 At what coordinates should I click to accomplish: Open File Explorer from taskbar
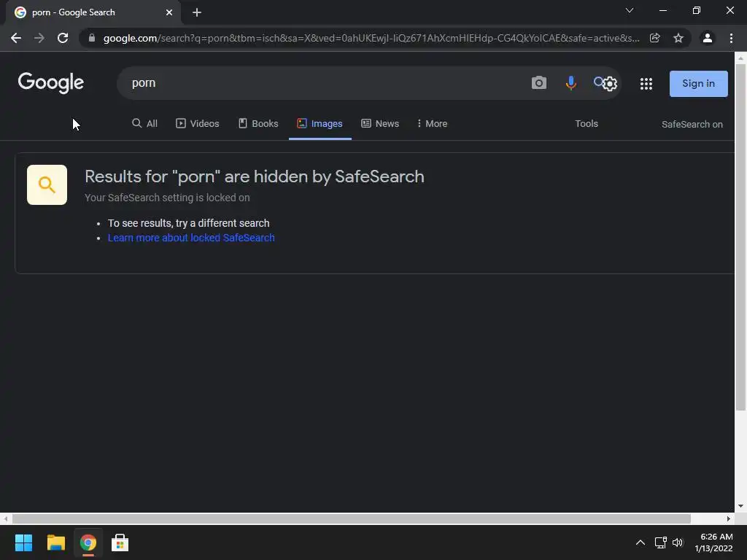(55, 542)
